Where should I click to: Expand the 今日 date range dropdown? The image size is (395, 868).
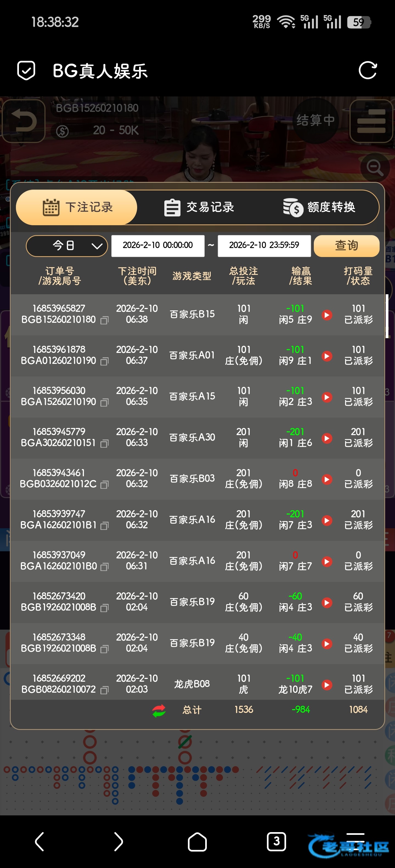(x=67, y=246)
